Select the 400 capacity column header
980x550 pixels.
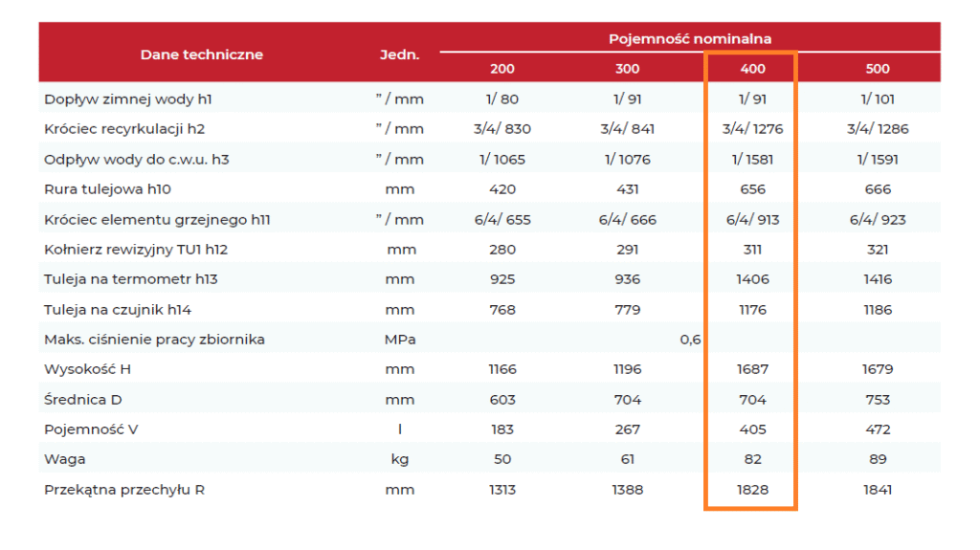(x=752, y=69)
